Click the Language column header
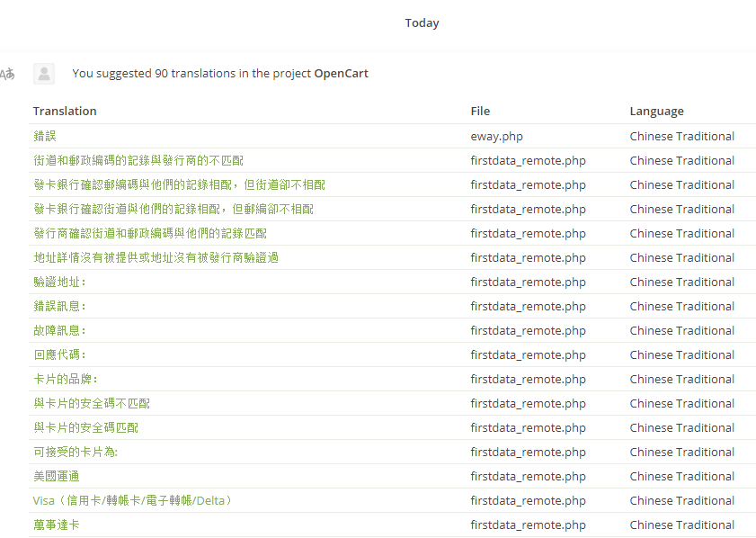The image size is (756, 538). pos(656,112)
